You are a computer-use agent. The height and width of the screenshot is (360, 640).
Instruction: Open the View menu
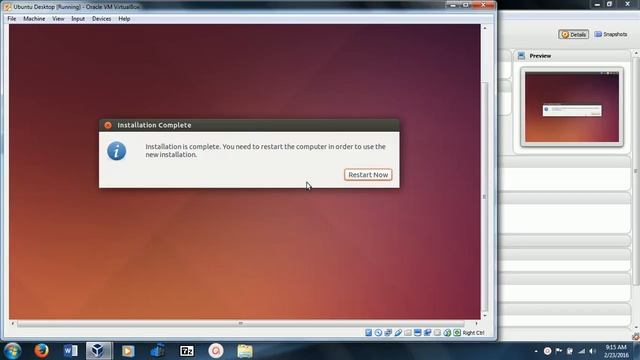[x=58, y=19]
